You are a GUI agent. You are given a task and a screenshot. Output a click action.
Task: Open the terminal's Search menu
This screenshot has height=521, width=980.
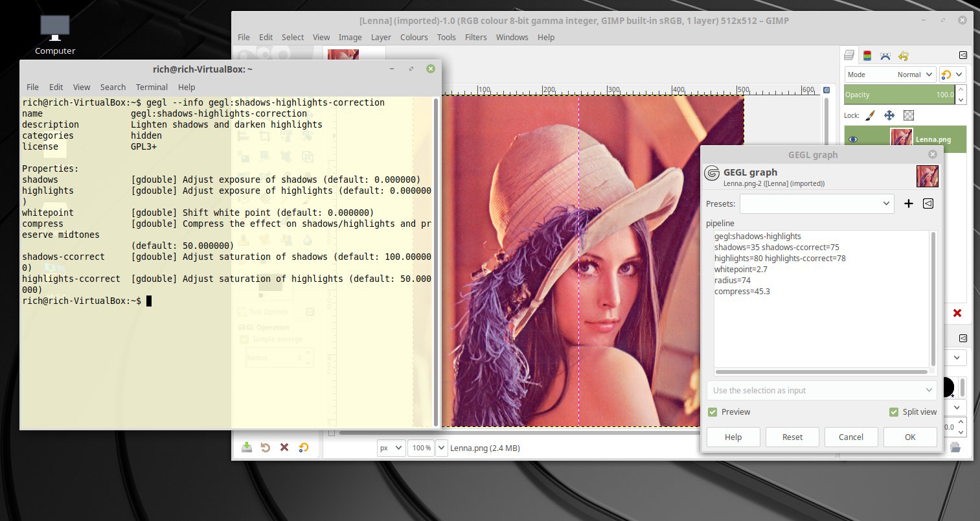click(x=113, y=87)
